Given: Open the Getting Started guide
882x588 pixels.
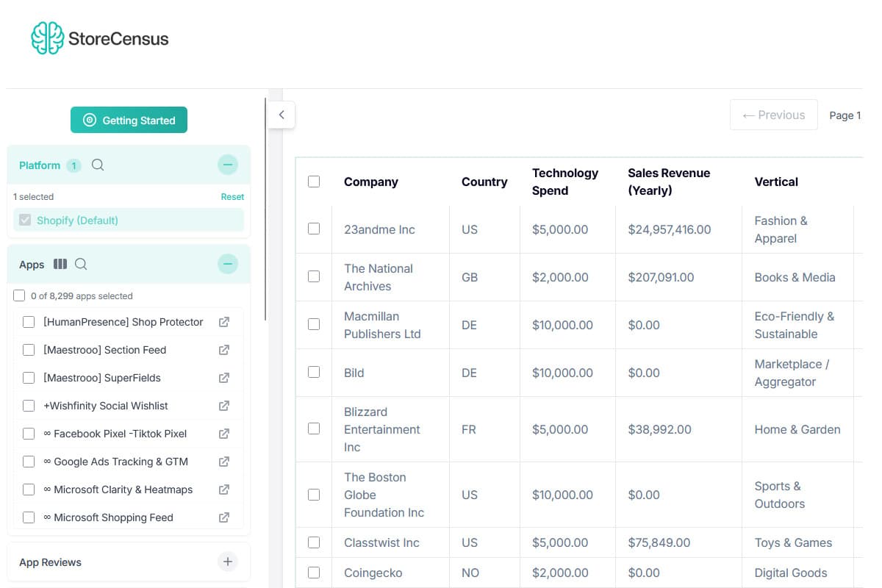Looking at the screenshot, I should (129, 119).
